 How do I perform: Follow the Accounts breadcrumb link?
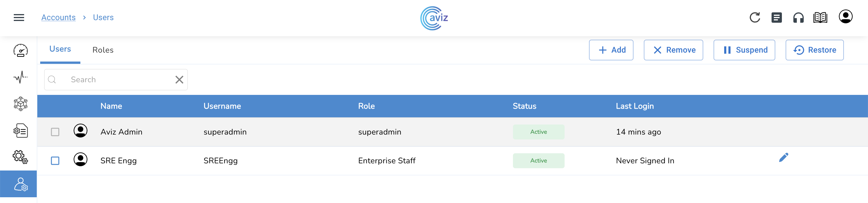(x=58, y=18)
